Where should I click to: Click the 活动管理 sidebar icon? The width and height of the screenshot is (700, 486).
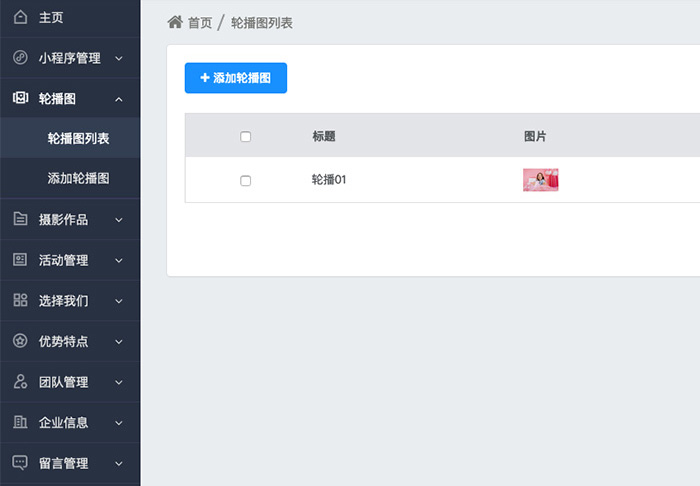coord(20,260)
